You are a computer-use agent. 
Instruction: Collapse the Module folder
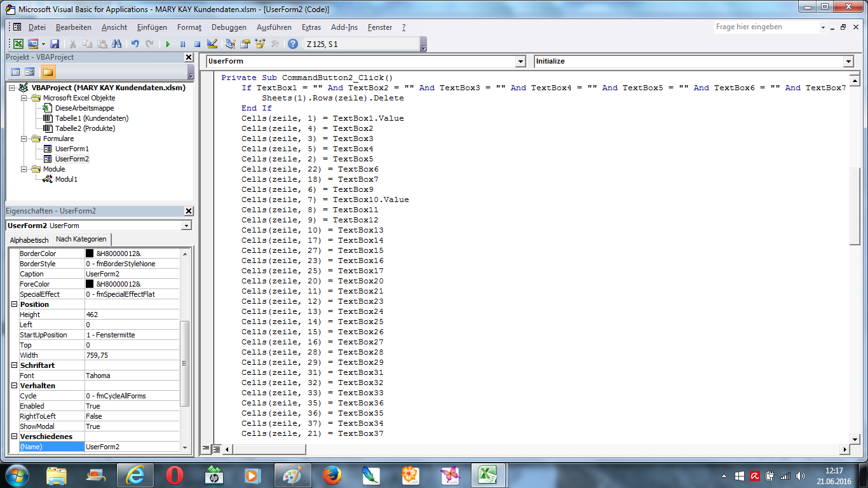click(24, 169)
